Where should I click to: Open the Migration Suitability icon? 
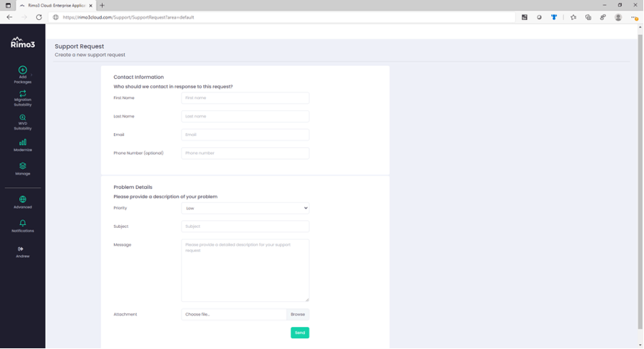[23, 94]
